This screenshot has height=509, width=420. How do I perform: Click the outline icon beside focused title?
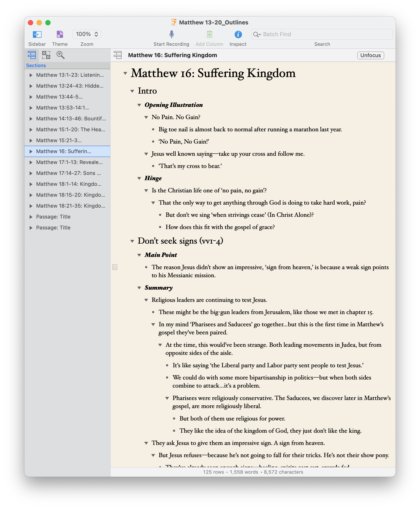tap(118, 55)
